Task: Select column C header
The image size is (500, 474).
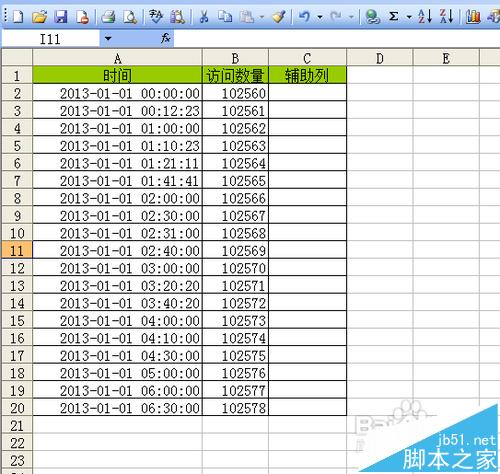Action: click(307, 58)
